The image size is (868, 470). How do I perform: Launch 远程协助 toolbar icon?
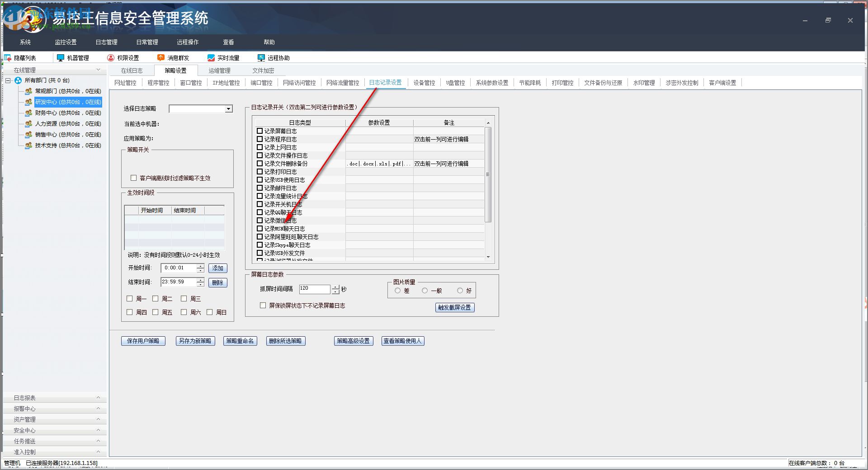point(261,58)
